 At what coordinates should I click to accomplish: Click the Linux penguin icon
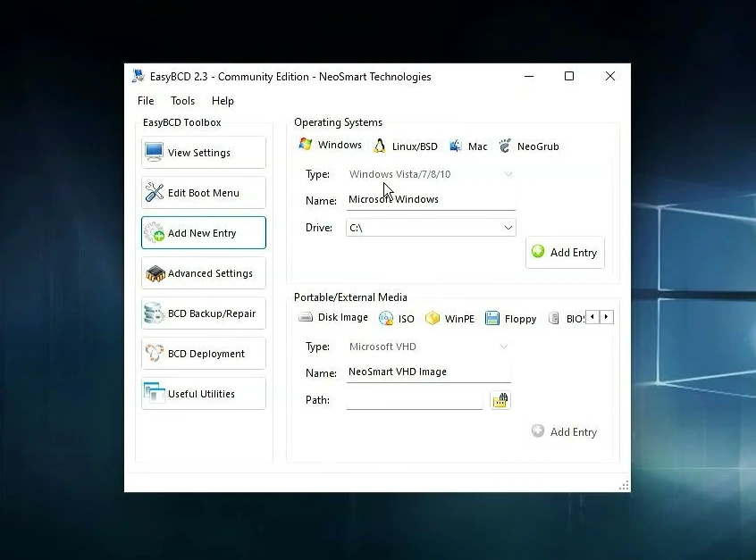click(x=380, y=146)
